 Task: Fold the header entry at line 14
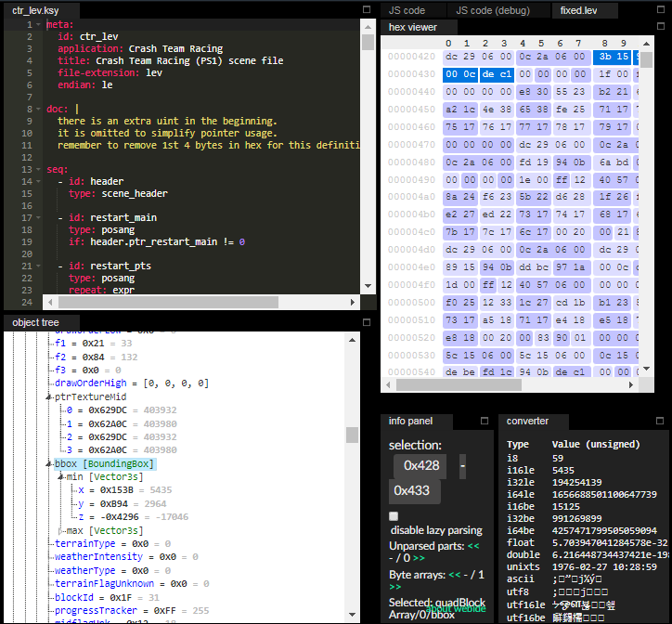pyautogui.click(x=39, y=181)
